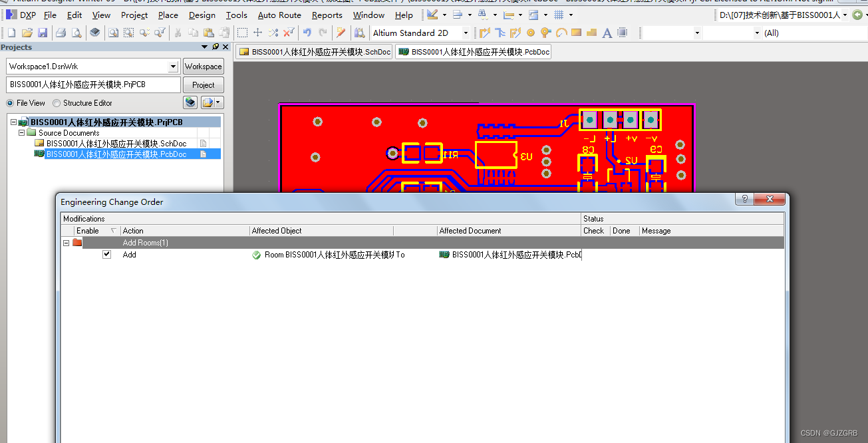This screenshot has height=443, width=868.
Task: Fit document in view
Action: pos(113,33)
